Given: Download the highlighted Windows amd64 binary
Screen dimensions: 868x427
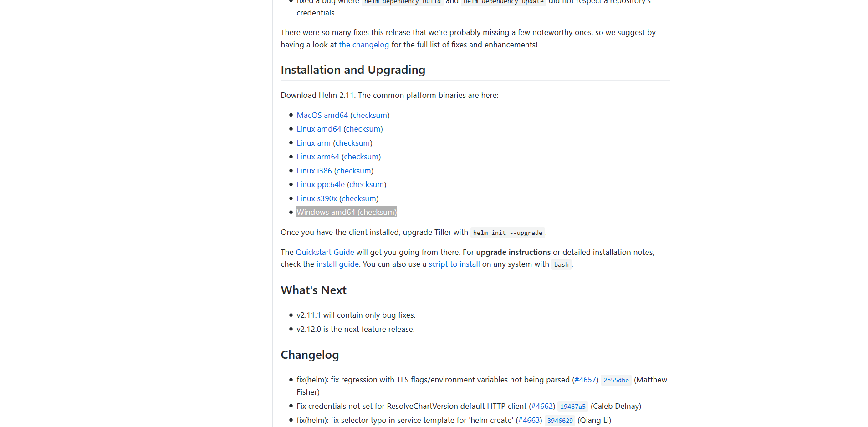Looking at the screenshot, I should (326, 212).
